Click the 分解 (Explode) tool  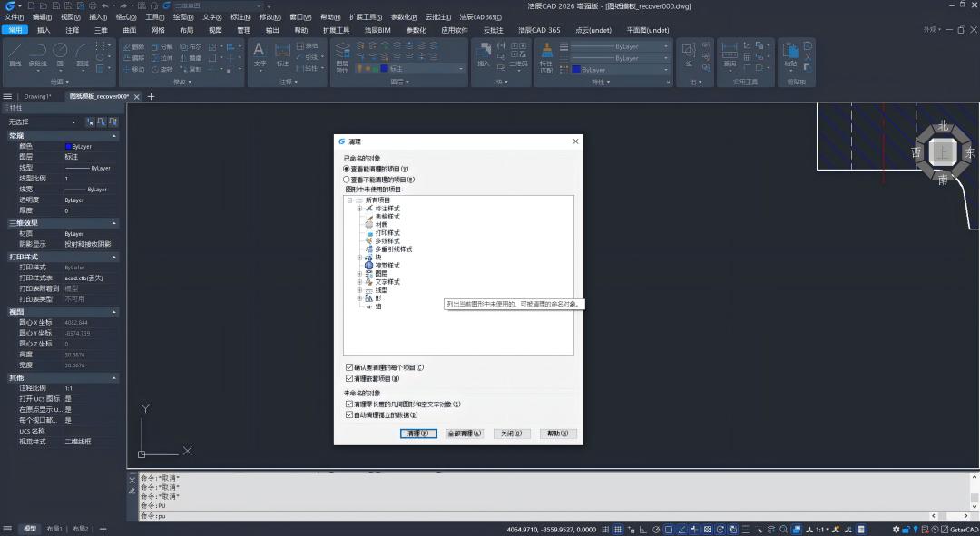coord(162,47)
